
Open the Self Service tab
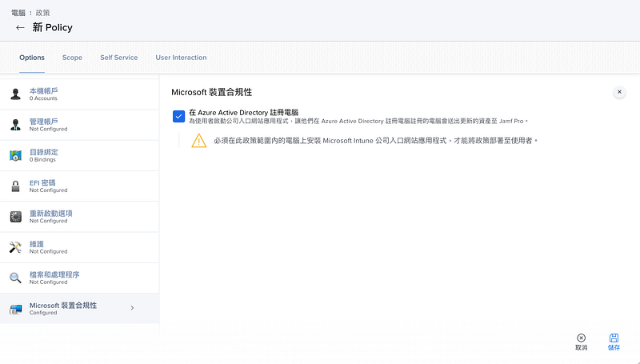[x=118, y=58]
